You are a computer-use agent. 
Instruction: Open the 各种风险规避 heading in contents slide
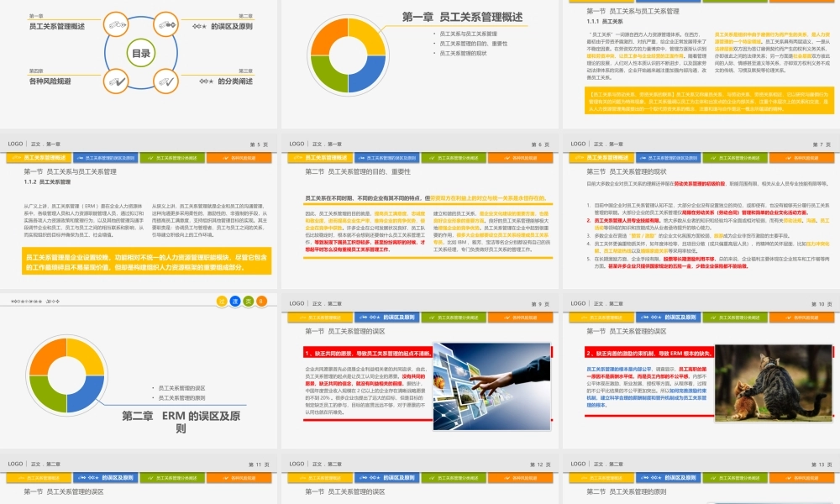tap(50, 81)
